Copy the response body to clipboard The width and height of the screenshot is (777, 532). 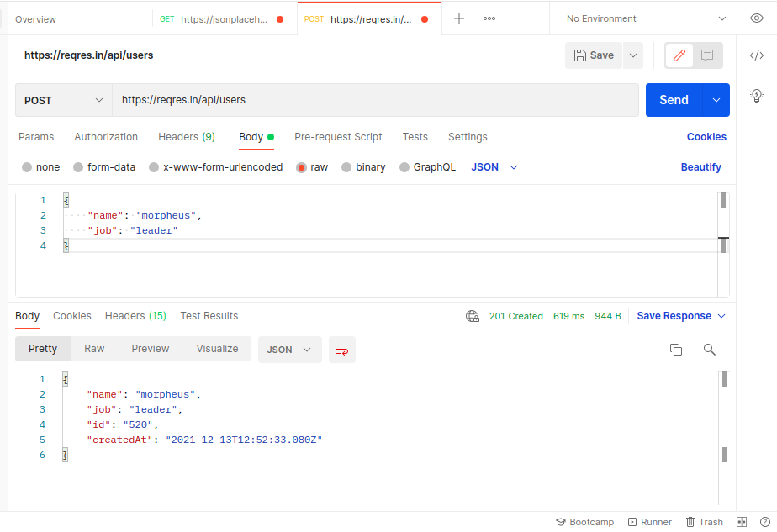[676, 350]
